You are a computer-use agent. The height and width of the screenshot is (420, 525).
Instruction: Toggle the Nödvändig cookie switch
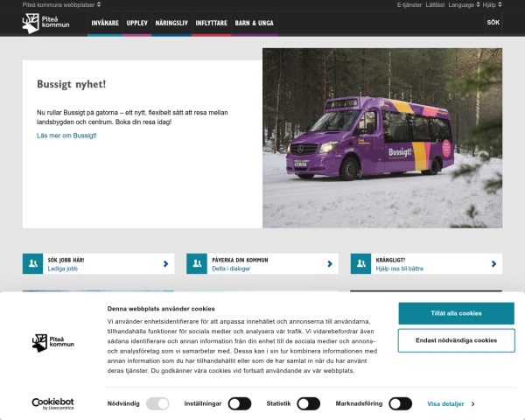point(157,403)
